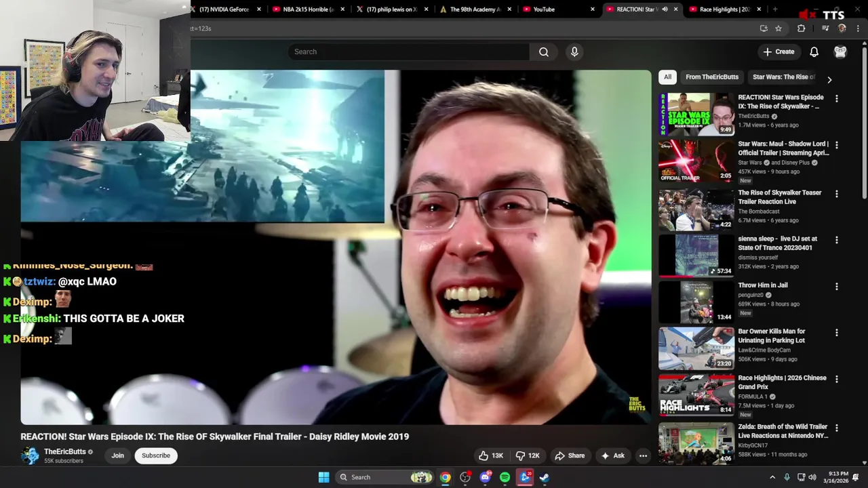Open the Bar Owner Kills Man video title
The width and height of the screenshot is (868, 488).
click(772, 335)
